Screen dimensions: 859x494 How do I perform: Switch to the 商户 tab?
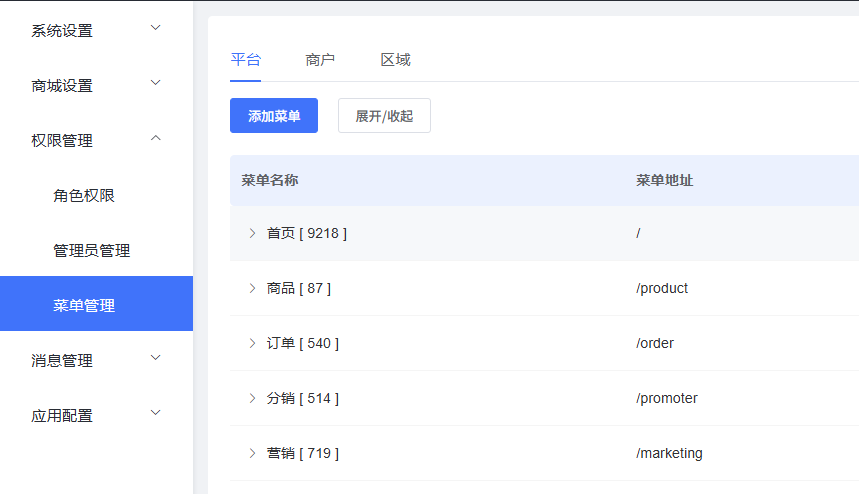click(x=320, y=60)
